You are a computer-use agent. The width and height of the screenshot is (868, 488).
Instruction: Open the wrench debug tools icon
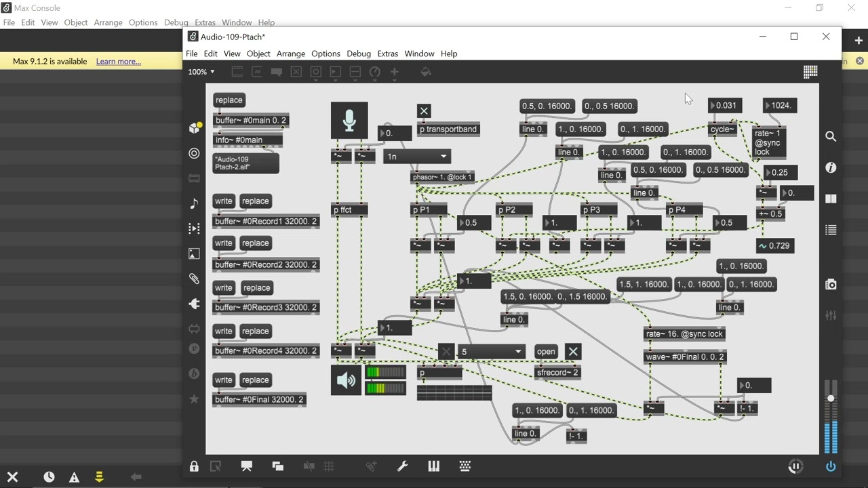tap(402, 466)
